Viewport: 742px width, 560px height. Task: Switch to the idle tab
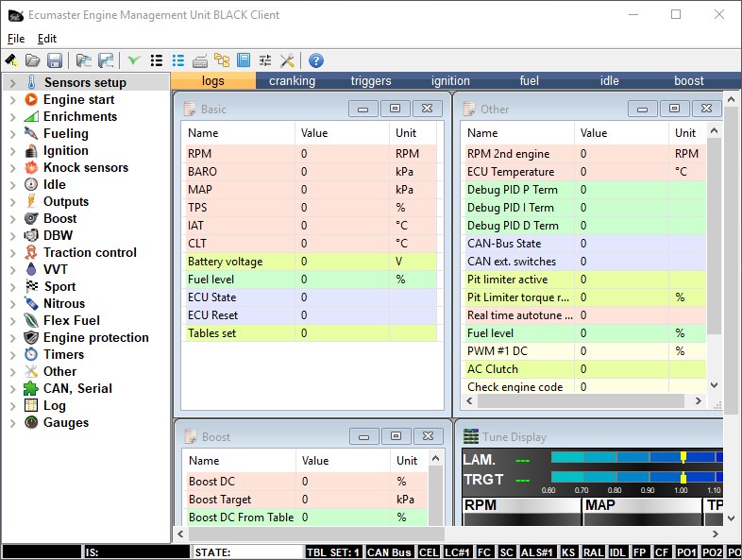[610, 80]
